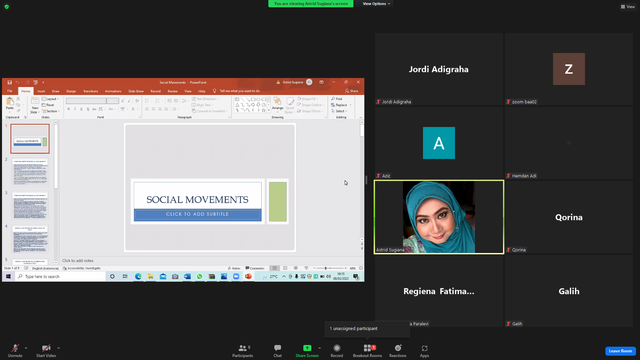Image resolution: width=640 pixels, height=360 pixels.
Task: Start Video in Zoom toolbar
Action: coord(46,350)
